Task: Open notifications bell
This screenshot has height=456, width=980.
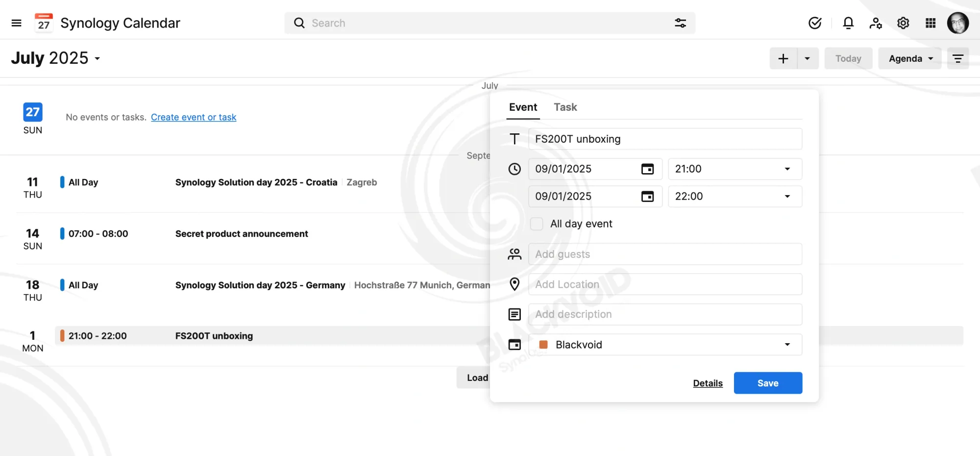Action: click(x=848, y=23)
